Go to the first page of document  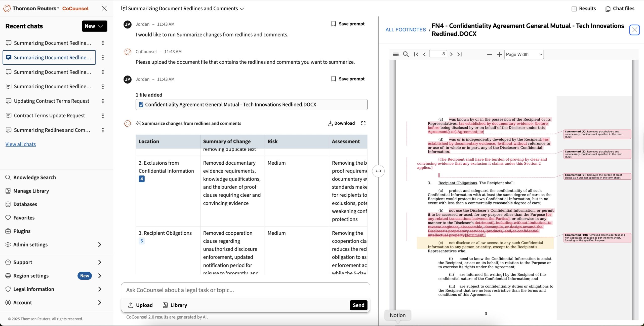coord(416,54)
